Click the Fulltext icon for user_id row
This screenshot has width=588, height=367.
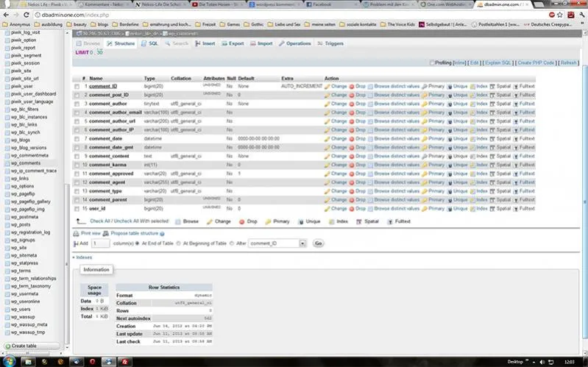tap(516, 209)
